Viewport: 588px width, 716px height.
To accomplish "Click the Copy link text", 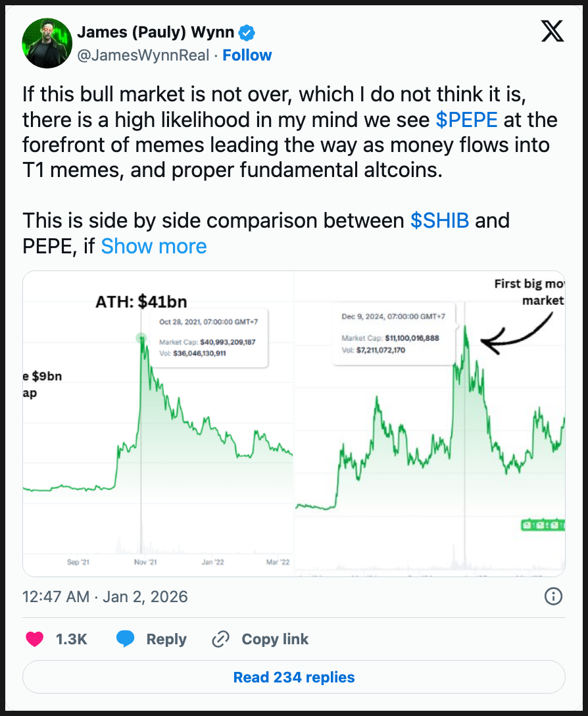I will (x=275, y=639).
